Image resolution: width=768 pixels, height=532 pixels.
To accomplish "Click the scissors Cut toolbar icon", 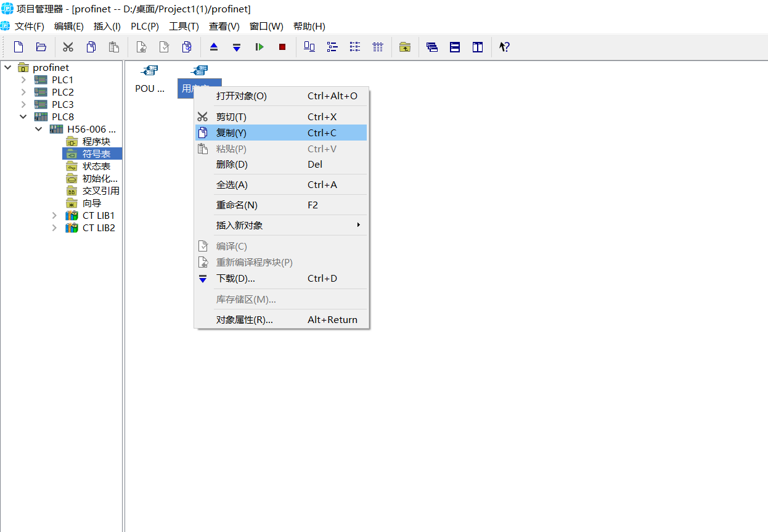I will pos(68,47).
